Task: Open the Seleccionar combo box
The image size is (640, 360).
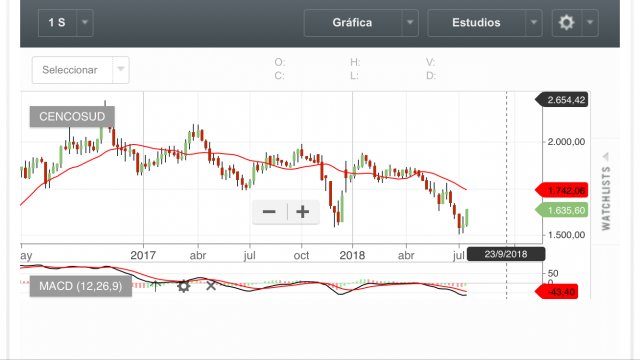Action: tap(80, 70)
